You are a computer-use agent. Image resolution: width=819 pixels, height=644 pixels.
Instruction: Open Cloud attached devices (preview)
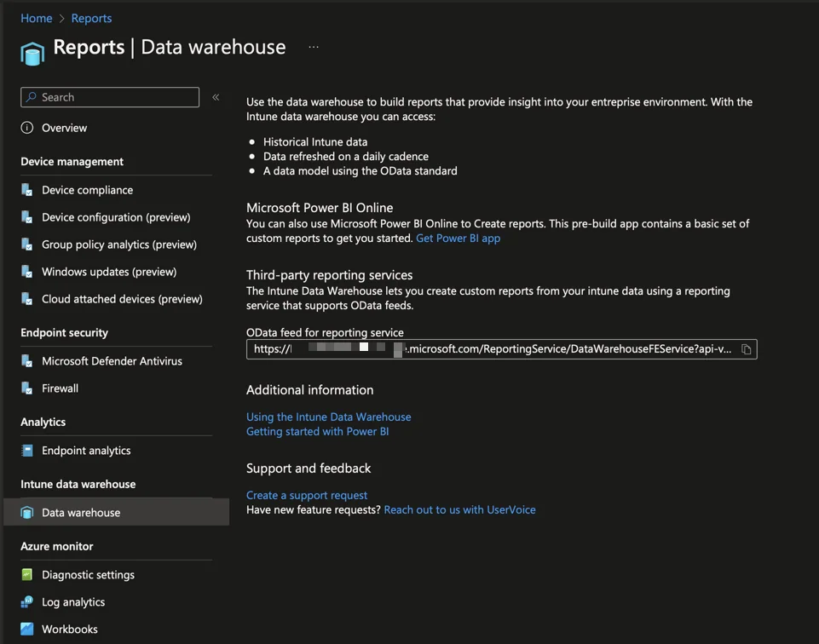[x=122, y=299]
